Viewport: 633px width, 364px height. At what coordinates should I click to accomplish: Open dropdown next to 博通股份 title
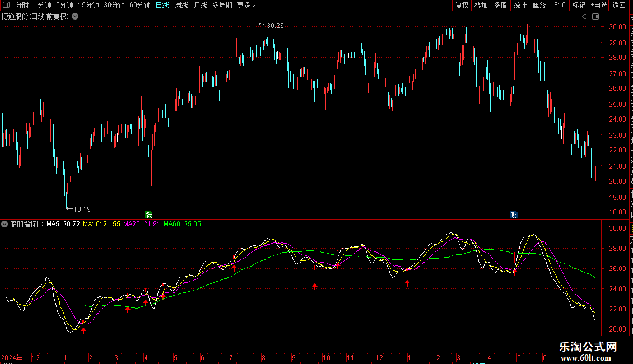click(75, 17)
